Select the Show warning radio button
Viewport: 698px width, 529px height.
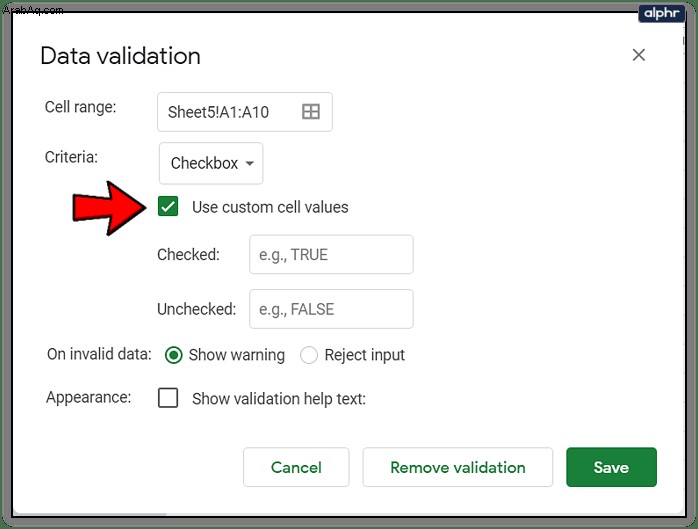pos(174,355)
